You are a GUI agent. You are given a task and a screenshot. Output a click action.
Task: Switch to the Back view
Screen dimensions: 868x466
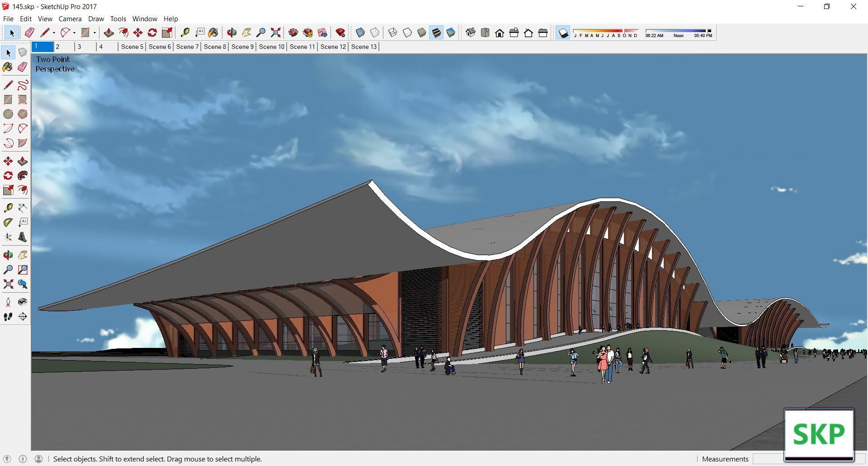coord(528,33)
